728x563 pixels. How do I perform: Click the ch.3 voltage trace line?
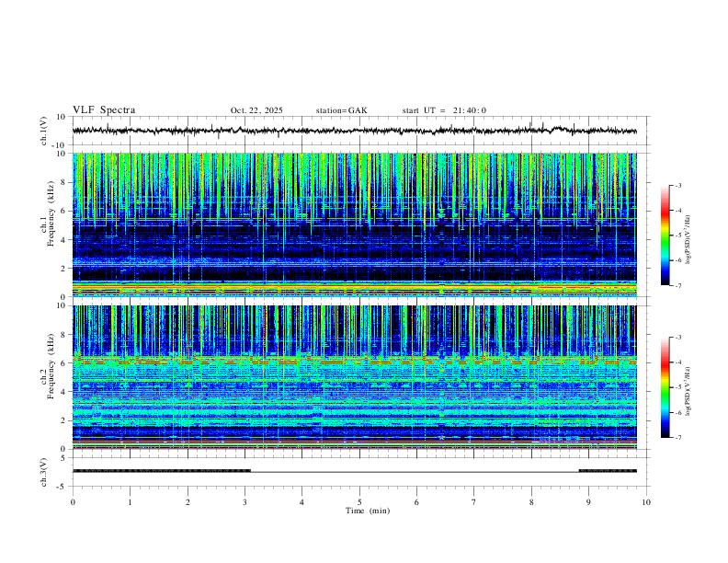[354, 471]
